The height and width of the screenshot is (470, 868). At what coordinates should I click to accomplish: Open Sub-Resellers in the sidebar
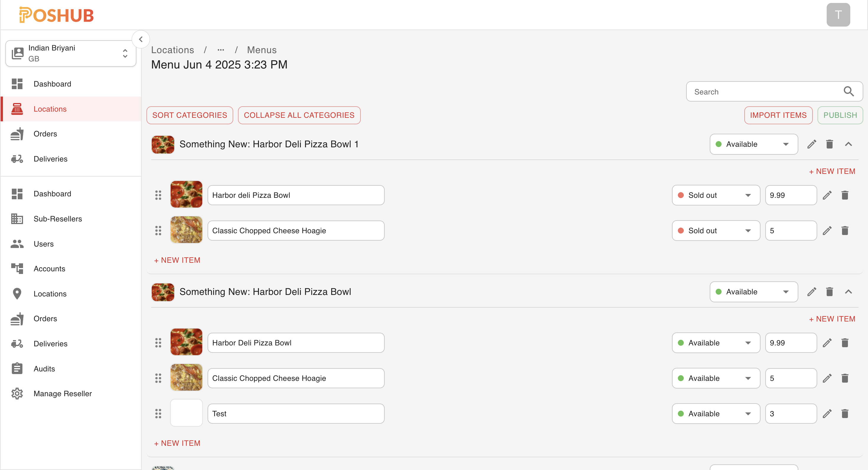click(x=58, y=219)
